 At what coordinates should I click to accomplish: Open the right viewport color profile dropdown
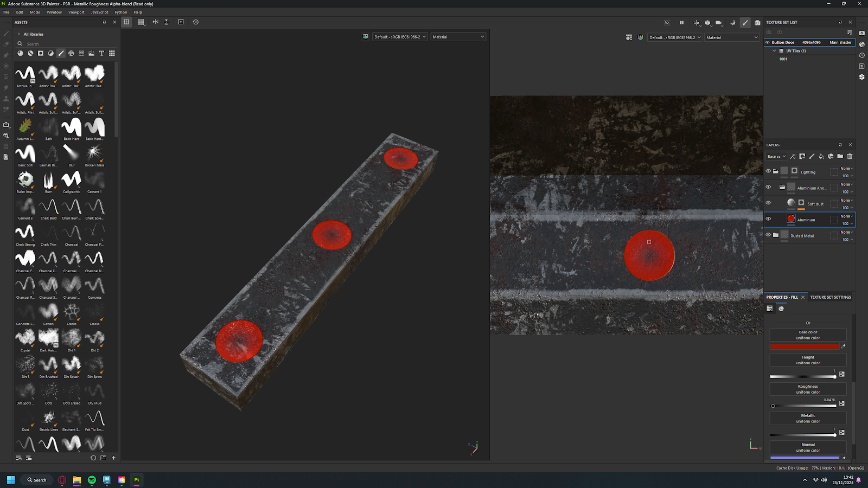(x=675, y=37)
